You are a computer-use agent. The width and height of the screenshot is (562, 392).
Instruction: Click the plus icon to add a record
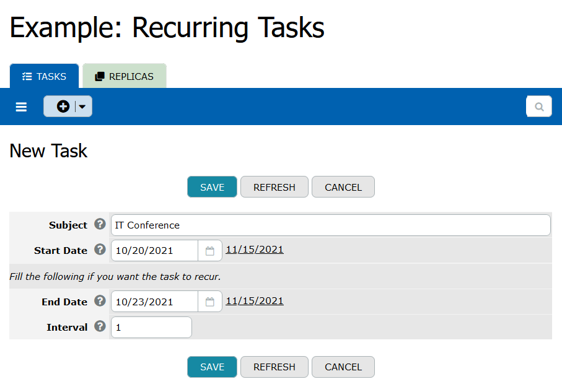click(63, 107)
